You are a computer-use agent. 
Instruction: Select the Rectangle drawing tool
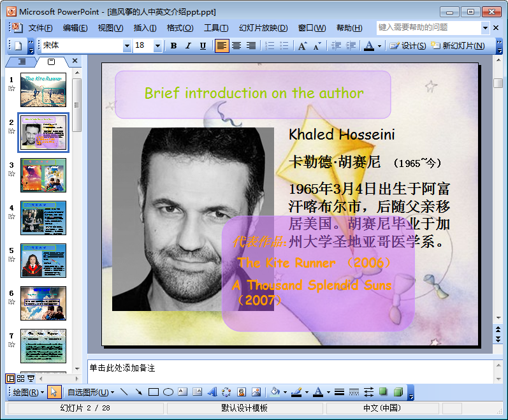click(153, 392)
